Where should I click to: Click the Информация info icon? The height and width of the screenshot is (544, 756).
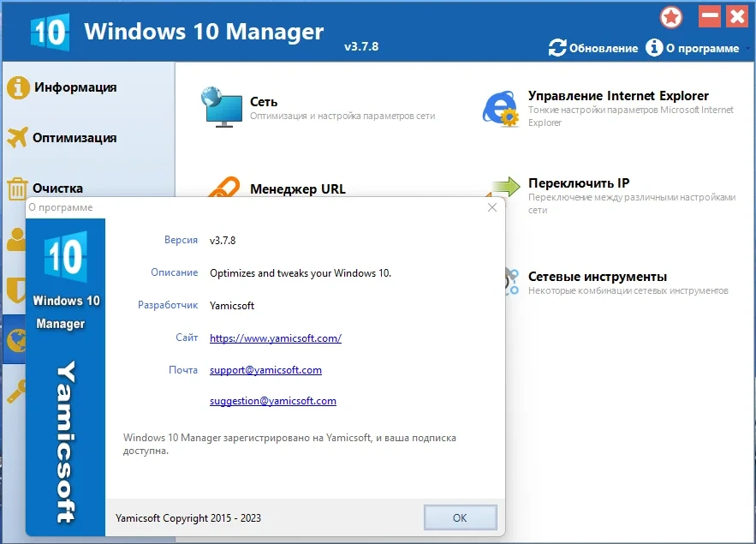(18, 87)
